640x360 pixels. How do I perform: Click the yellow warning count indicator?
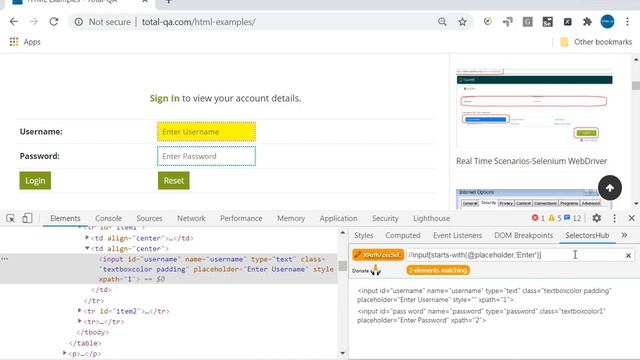555,218
